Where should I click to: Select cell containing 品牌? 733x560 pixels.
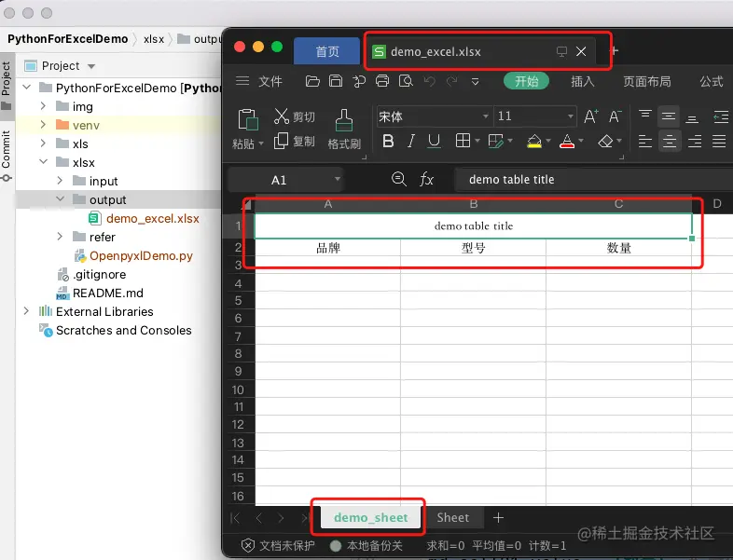(x=327, y=248)
